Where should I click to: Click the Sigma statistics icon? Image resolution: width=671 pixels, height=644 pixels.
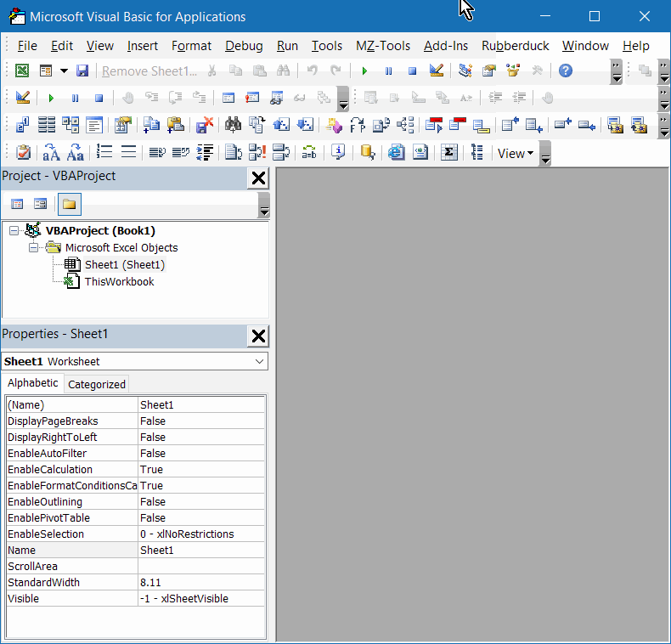coord(449,152)
